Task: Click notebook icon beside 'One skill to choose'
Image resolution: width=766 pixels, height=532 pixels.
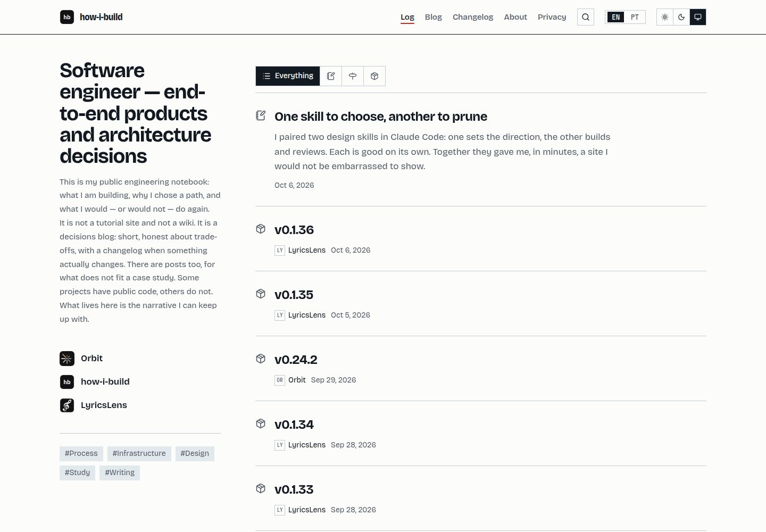Action: point(261,115)
